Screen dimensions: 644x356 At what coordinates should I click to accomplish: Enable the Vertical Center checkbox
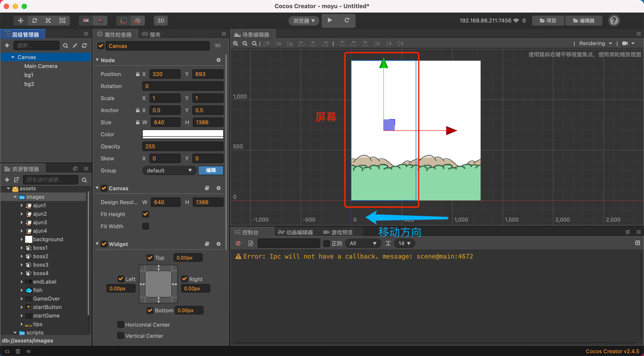(120, 336)
